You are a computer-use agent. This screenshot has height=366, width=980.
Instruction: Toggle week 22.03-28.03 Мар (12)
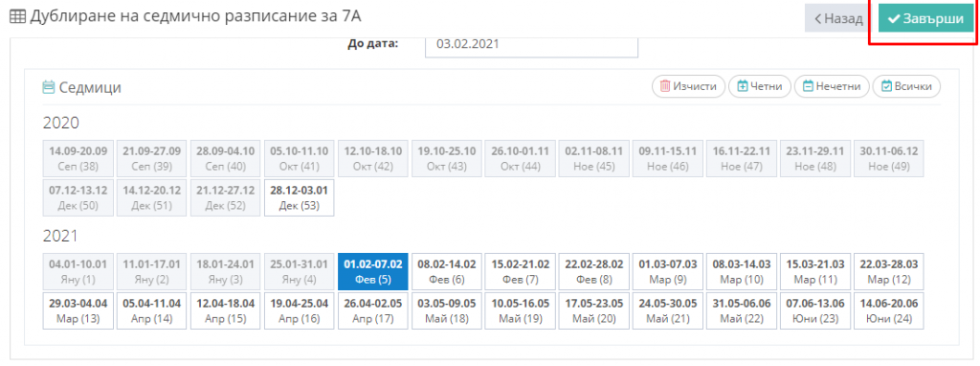click(889, 271)
